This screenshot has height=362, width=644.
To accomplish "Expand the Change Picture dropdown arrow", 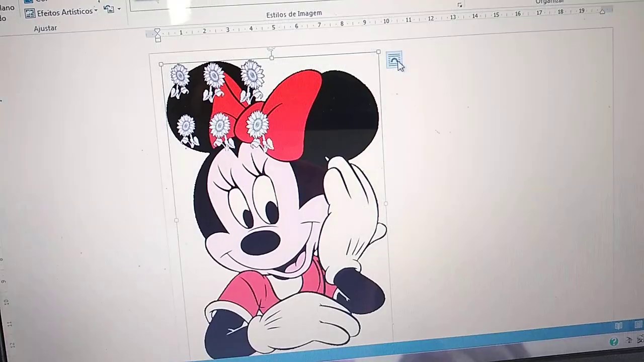I will click(119, 9).
